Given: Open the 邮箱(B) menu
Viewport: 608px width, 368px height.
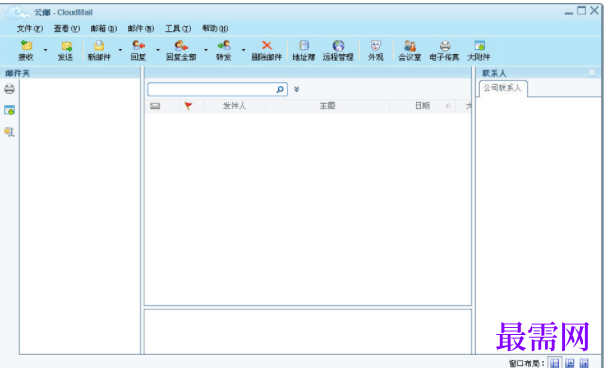Looking at the screenshot, I should (104, 29).
